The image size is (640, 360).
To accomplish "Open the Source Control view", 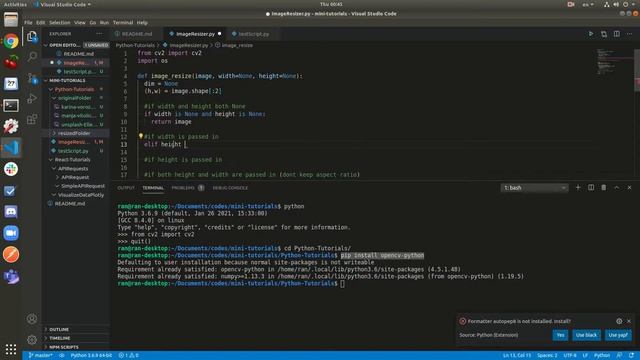I will pos(32,78).
